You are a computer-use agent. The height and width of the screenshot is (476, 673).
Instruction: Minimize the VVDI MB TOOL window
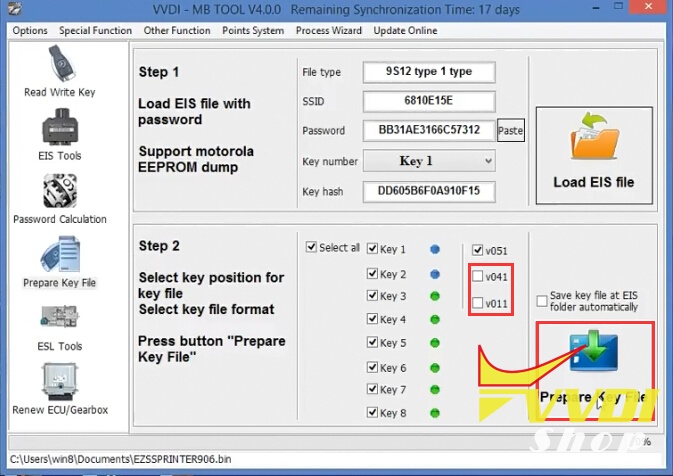596,8
